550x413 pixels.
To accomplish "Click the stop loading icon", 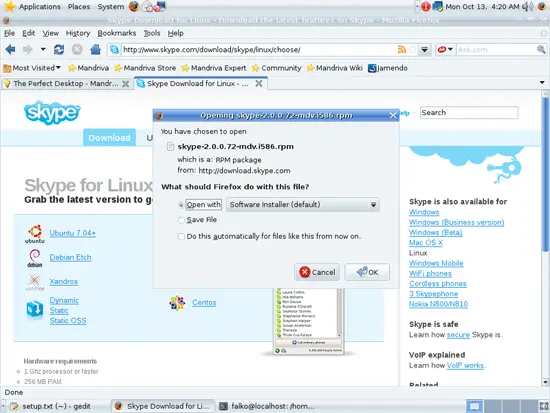I will (77, 49).
